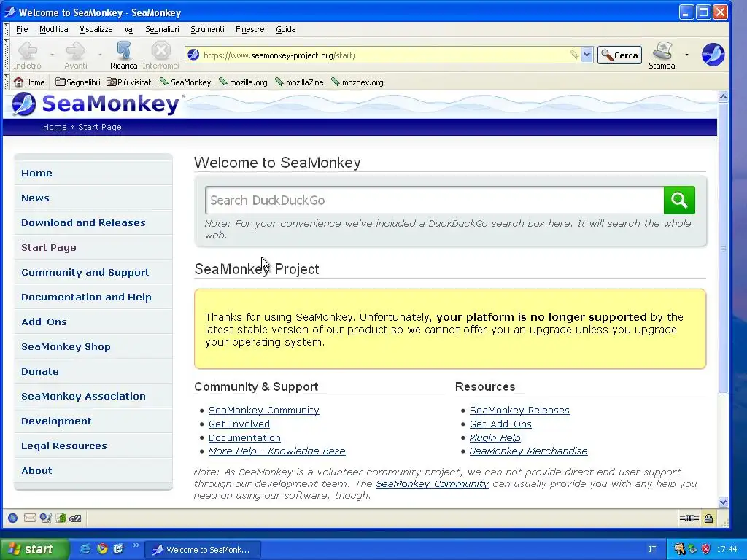Click the vertical scrollbar down arrow
This screenshot has height=560, width=747.
point(723,502)
